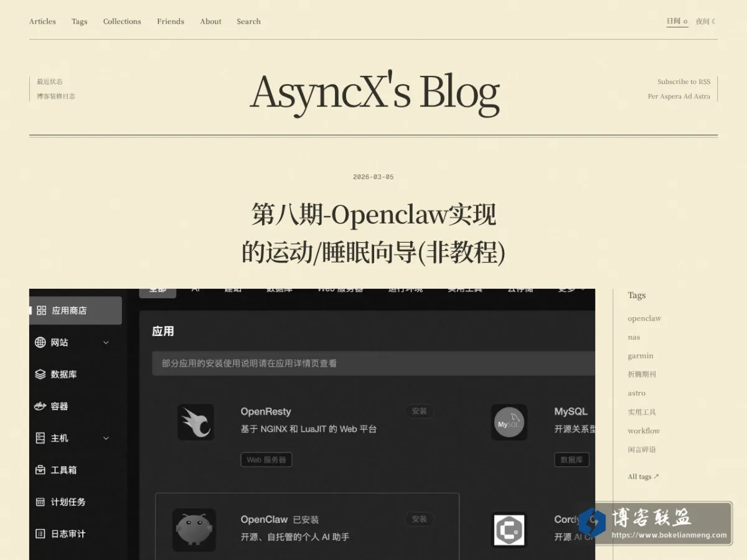This screenshot has width=747, height=560.
Task: Open Search from the top nav
Action: (248, 21)
